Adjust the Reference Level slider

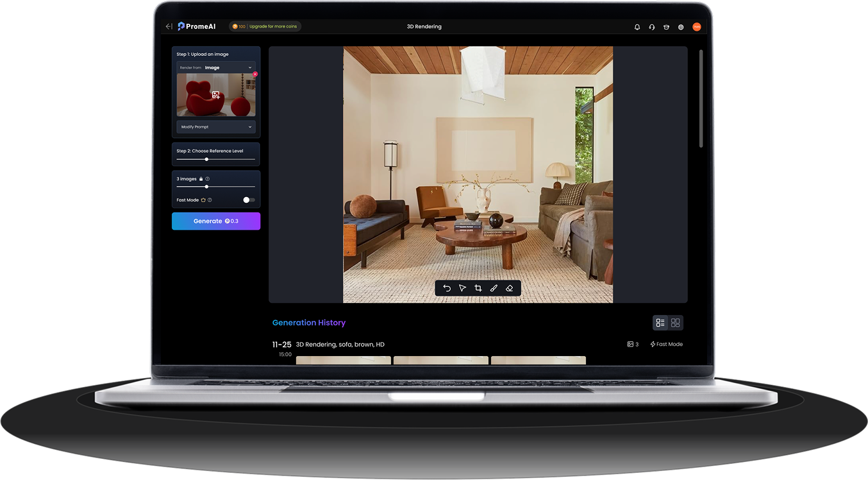tap(207, 158)
